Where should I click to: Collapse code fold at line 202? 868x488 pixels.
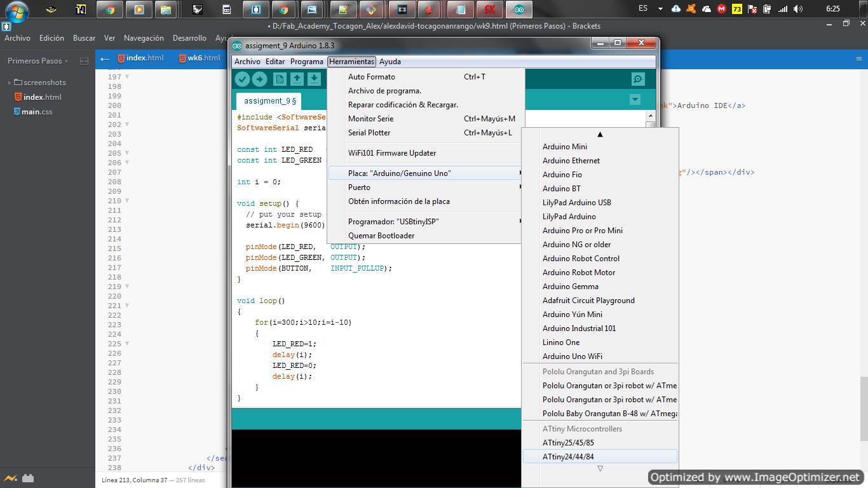point(126,125)
